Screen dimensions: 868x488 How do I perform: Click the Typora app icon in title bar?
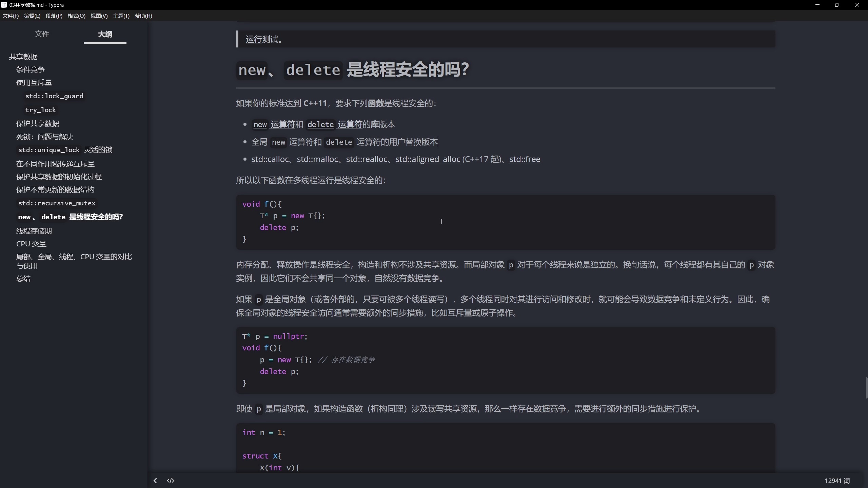pyautogui.click(x=4, y=5)
